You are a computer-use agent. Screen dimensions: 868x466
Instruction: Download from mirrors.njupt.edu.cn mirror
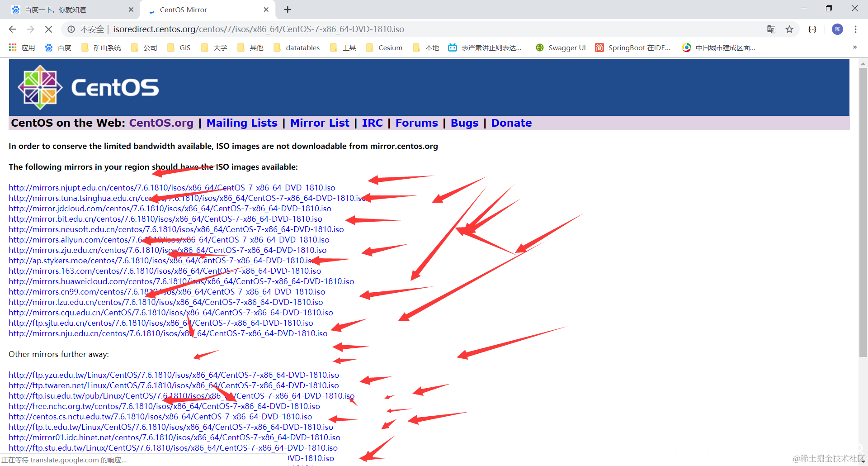click(x=172, y=188)
